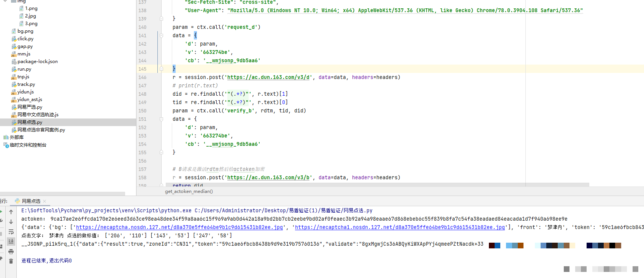The height and width of the screenshot is (278, 644).
Task: Open the necaptcha1.nosdn.127.net image link in console
Action: 400,227
